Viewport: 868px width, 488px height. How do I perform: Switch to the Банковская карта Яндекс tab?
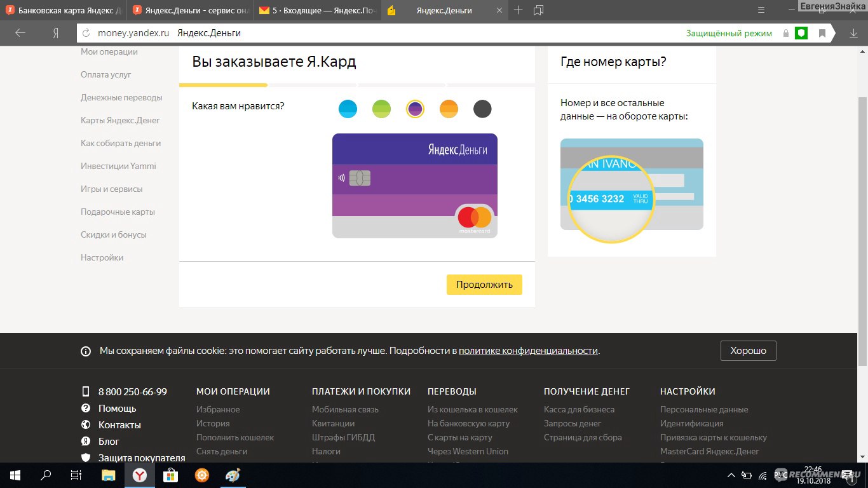coord(63,10)
